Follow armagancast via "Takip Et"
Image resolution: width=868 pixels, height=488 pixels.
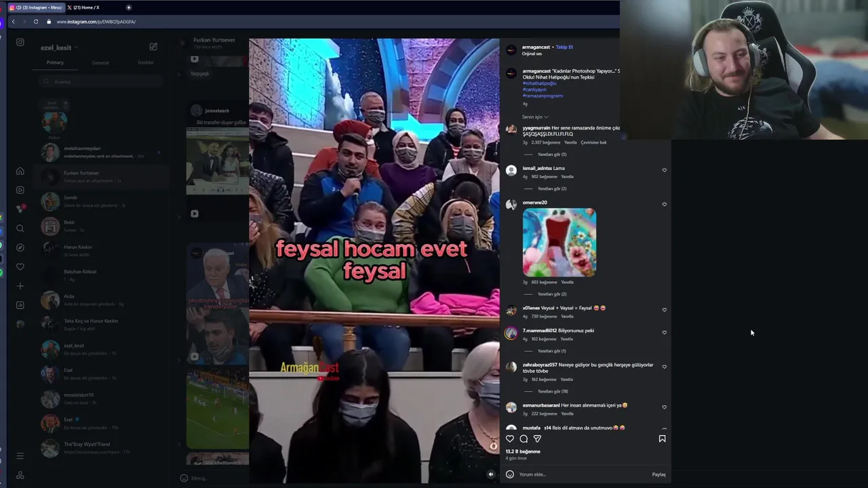point(564,47)
